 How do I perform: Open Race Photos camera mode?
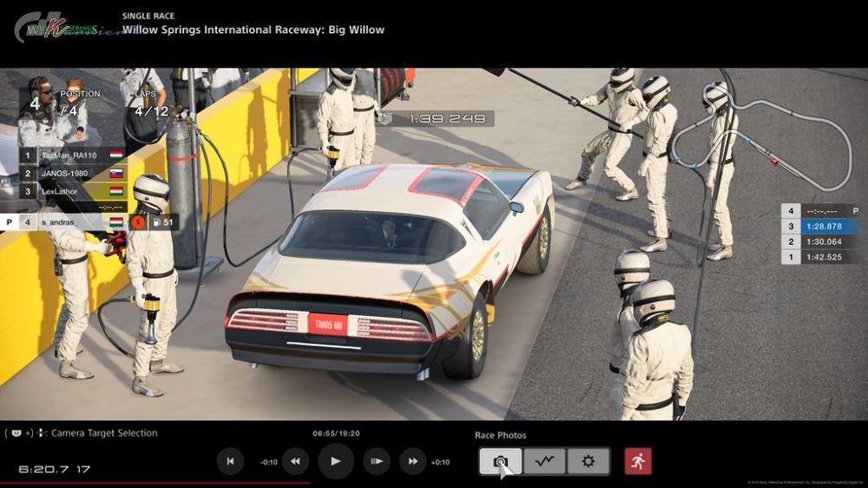click(501, 461)
